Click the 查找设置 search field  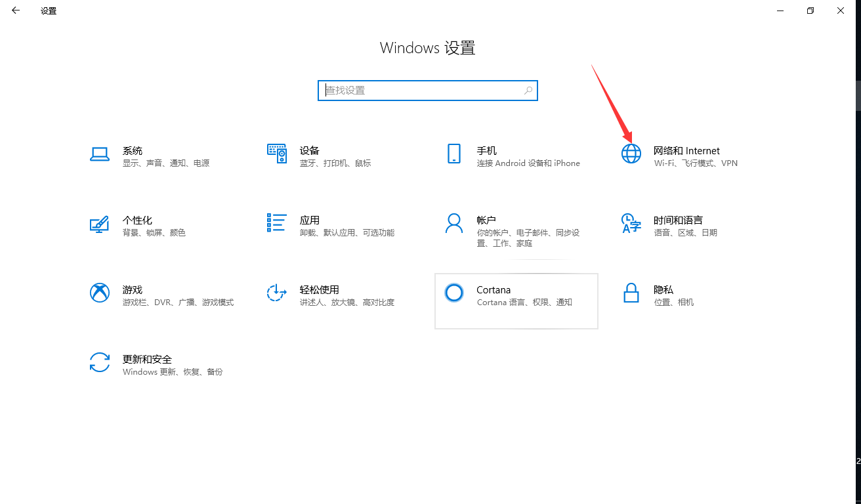point(428,91)
